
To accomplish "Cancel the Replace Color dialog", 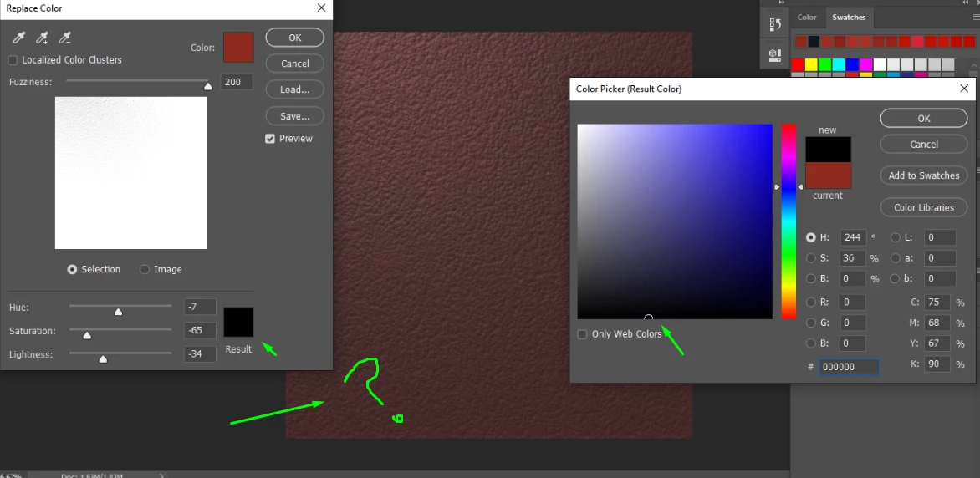I will (x=295, y=64).
